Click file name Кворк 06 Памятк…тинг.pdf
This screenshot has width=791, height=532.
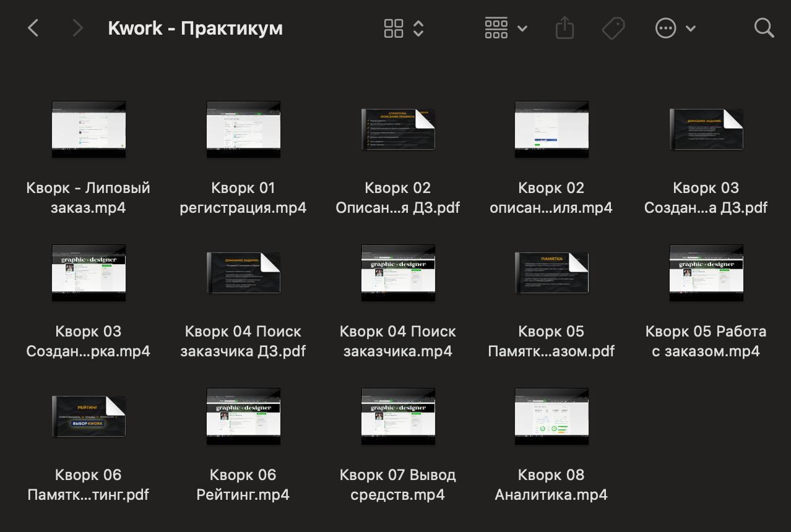(x=89, y=485)
